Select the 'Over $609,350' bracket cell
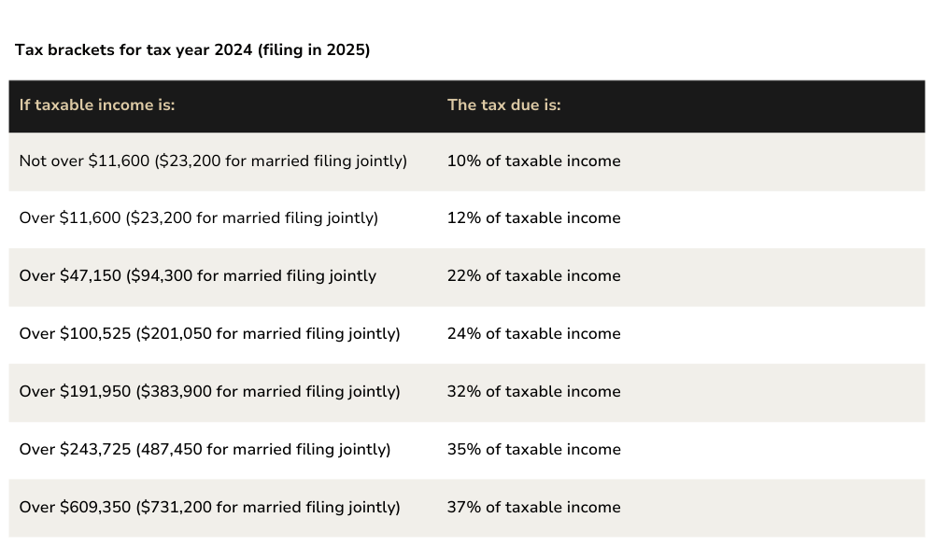This screenshot has width=934, height=560. coord(209,508)
